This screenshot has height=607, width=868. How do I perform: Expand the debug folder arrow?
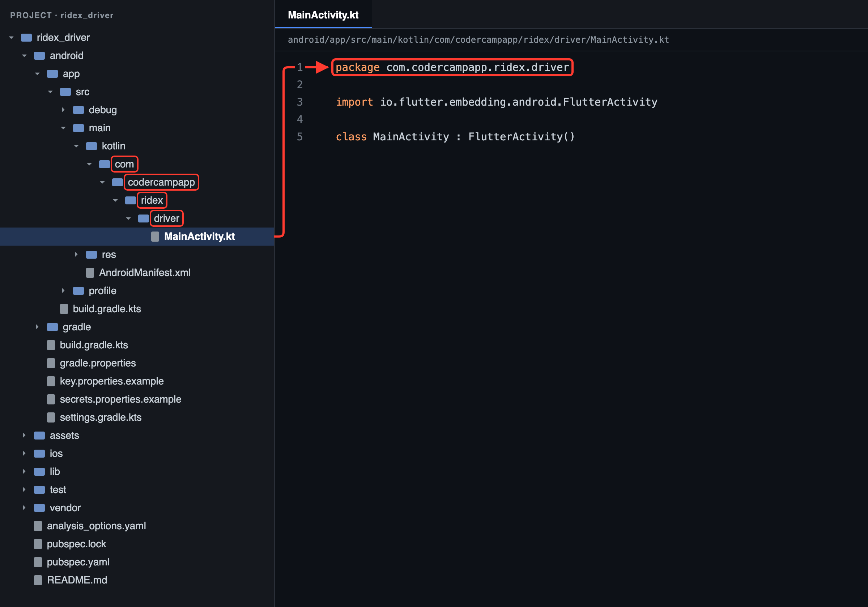pos(63,110)
